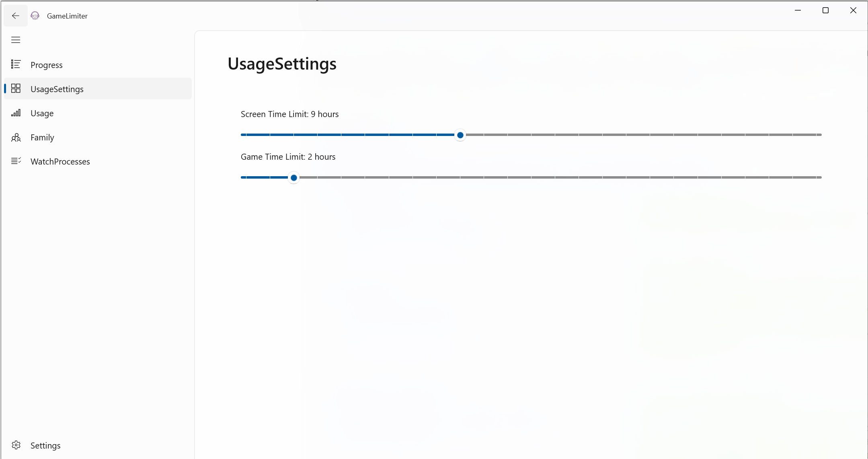868x459 pixels.
Task: Click the Progress list icon
Action: pyautogui.click(x=16, y=64)
